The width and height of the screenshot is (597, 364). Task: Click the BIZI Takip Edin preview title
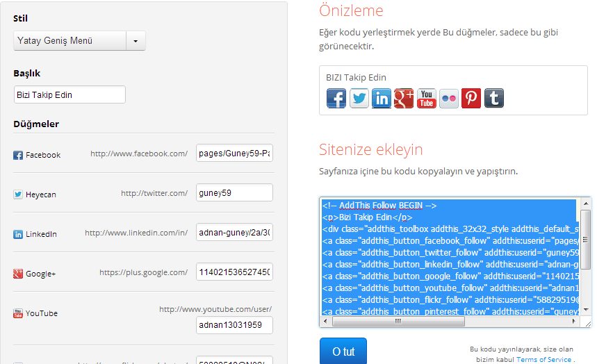(x=356, y=78)
